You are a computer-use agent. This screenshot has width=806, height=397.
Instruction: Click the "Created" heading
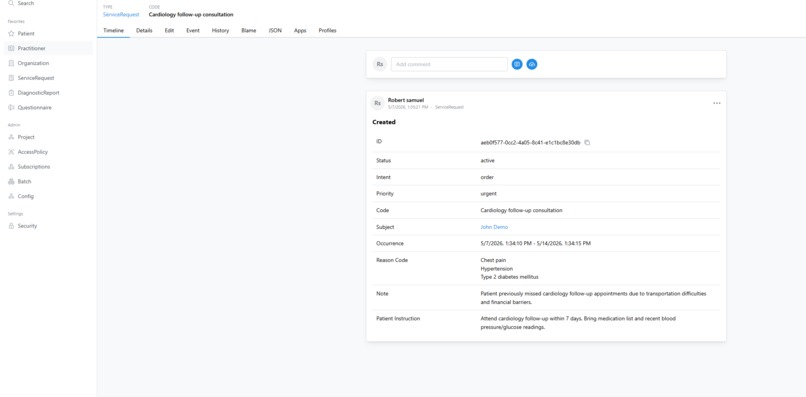[384, 122]
